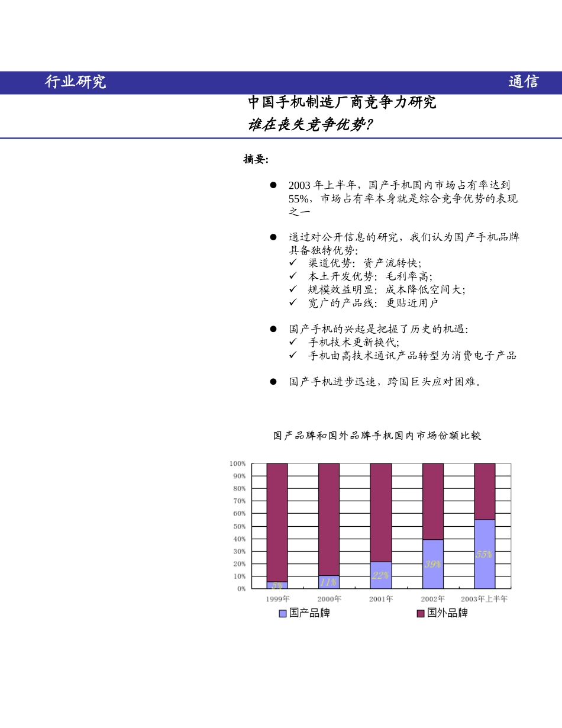
Task: Click the 2001年 axis label
Action: 381,599
